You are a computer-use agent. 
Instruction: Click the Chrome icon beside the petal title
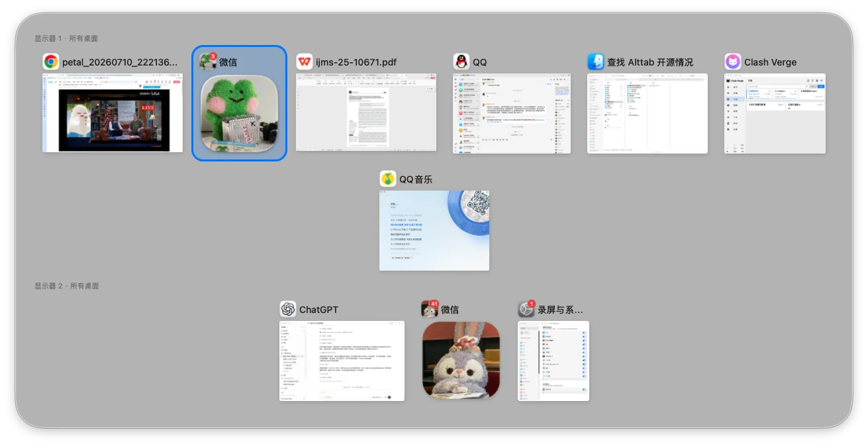click(51, 62)
